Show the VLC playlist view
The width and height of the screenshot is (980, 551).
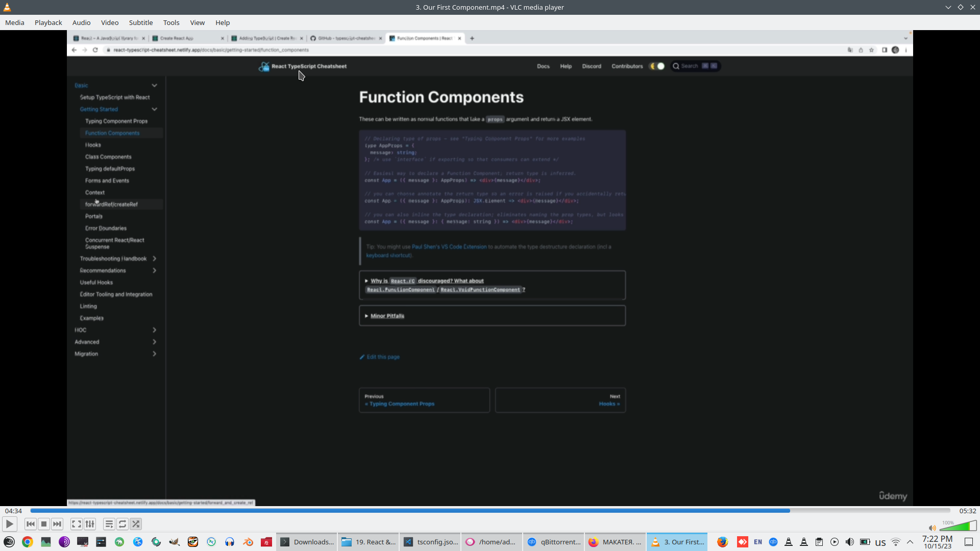109,524
